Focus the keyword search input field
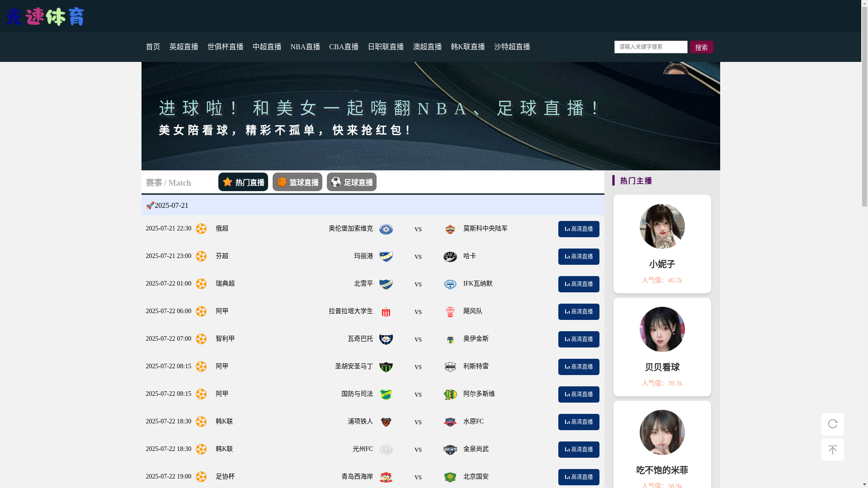The width and height of the screenshot is (868, 488). 651,47
